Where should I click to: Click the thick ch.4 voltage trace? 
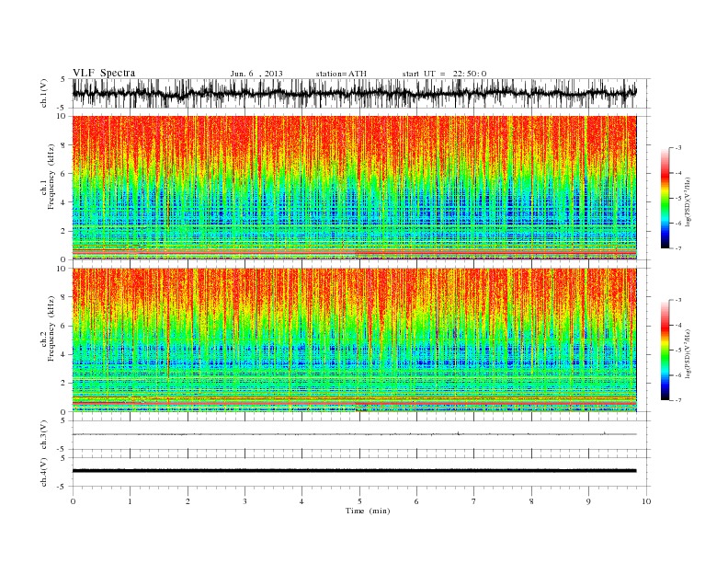[354, 471]
